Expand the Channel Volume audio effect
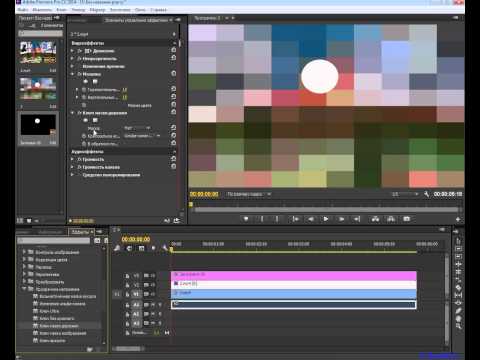 (x=72, y=167)
